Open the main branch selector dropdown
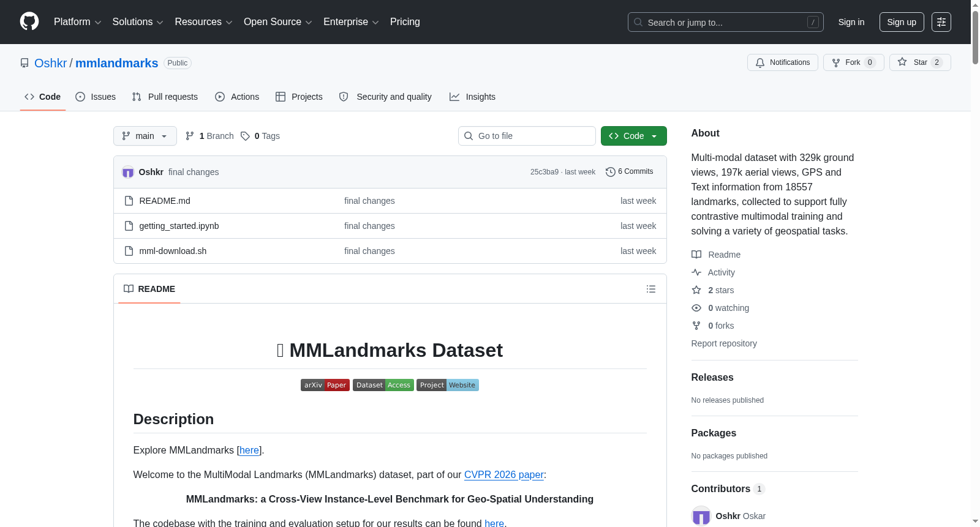980x527 pixels. tap(145, 136)
